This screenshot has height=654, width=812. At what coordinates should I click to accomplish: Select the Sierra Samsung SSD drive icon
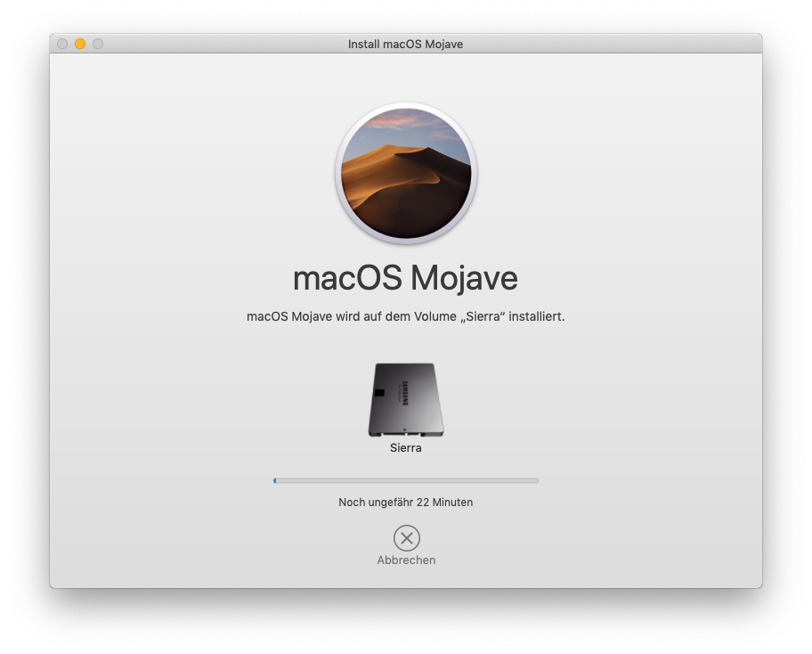point(406,399)
